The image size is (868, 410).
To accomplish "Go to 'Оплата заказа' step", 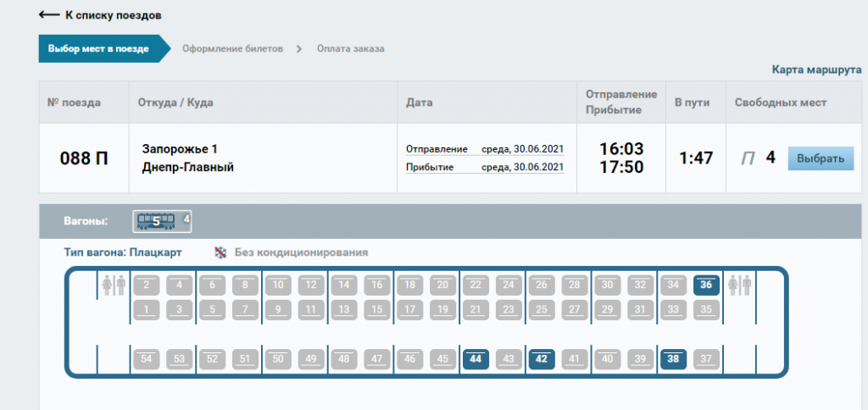I will coord(350,48).
